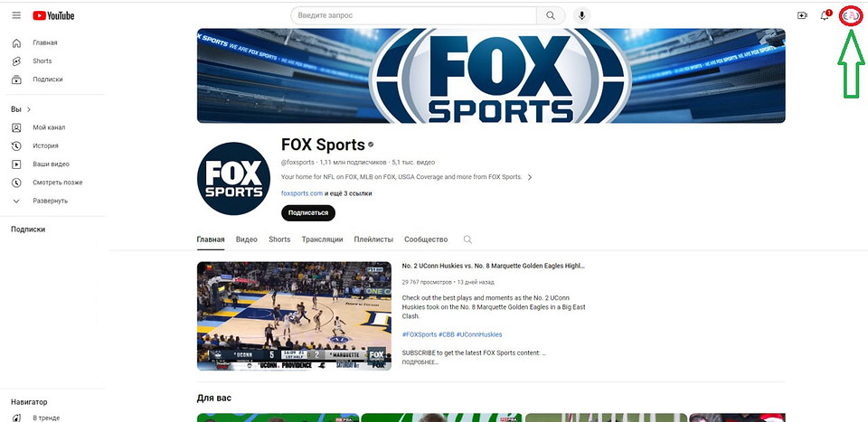This screenshot has width=868, height=422.
Task: Open the account avatar menu
Action: click(851, 16)
